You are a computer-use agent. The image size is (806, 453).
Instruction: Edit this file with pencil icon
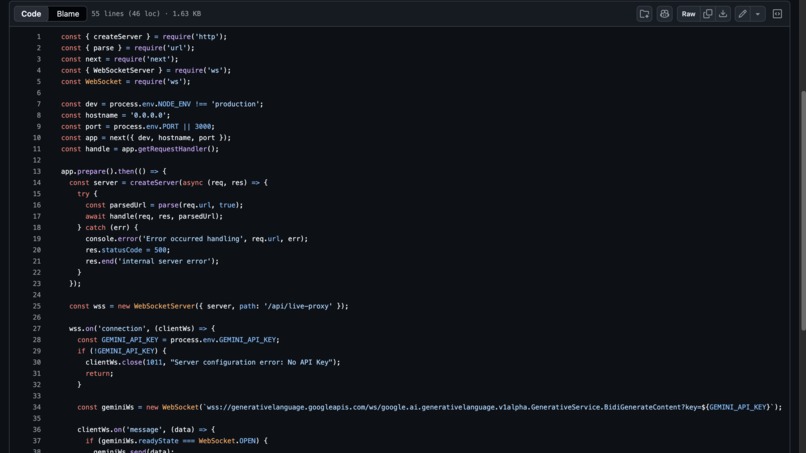[742, 14]
